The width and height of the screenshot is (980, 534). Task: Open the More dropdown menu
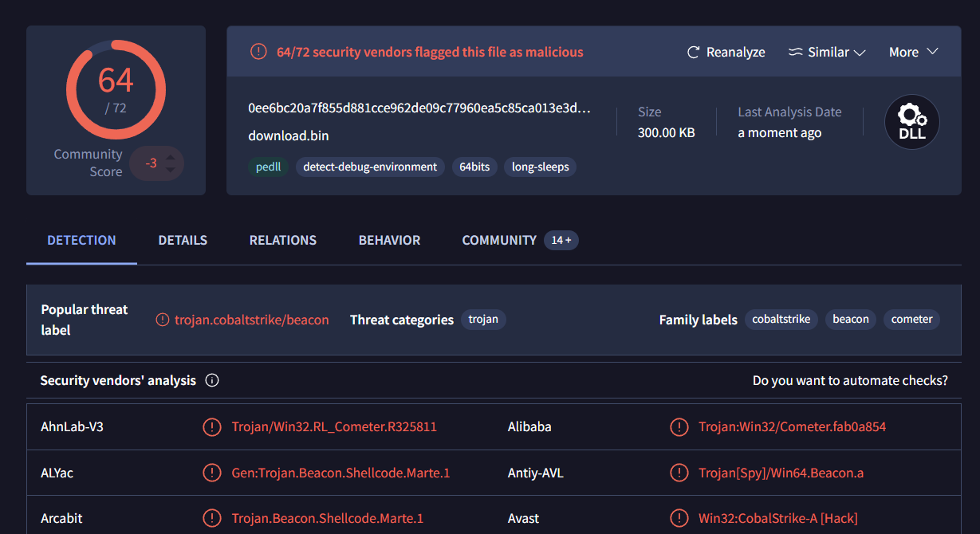[x=913, y=52]
